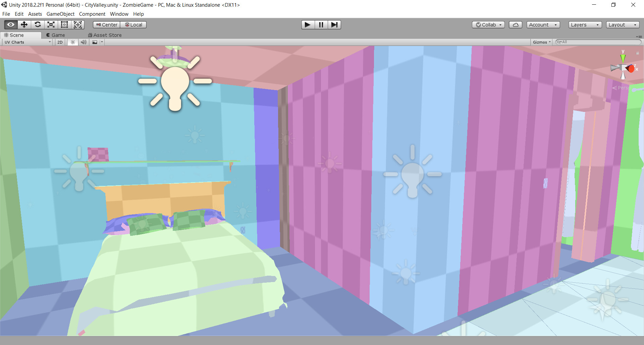
Task: Toggle 2D scene view mode
Action: [59, 42]
